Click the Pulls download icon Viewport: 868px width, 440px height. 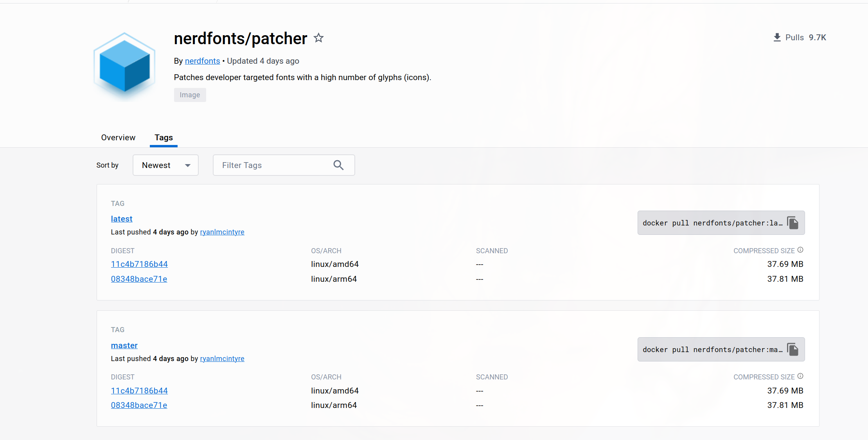point(777,37)
